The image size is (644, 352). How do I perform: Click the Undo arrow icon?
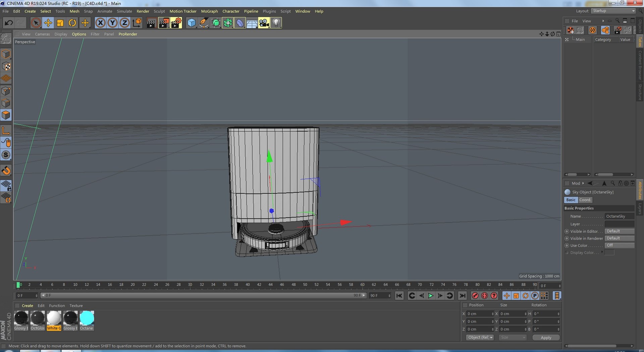(x=9, y=23)
